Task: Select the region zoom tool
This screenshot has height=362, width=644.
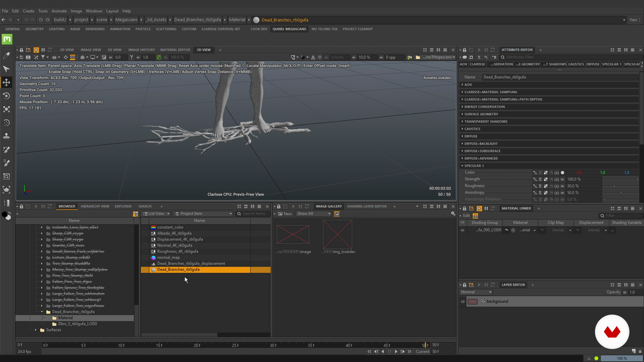Action: pos(6,176)
